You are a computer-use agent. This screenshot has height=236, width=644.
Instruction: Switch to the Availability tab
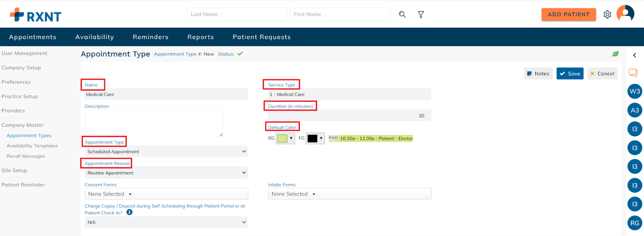pyautogui.click(x=95, y=37)
